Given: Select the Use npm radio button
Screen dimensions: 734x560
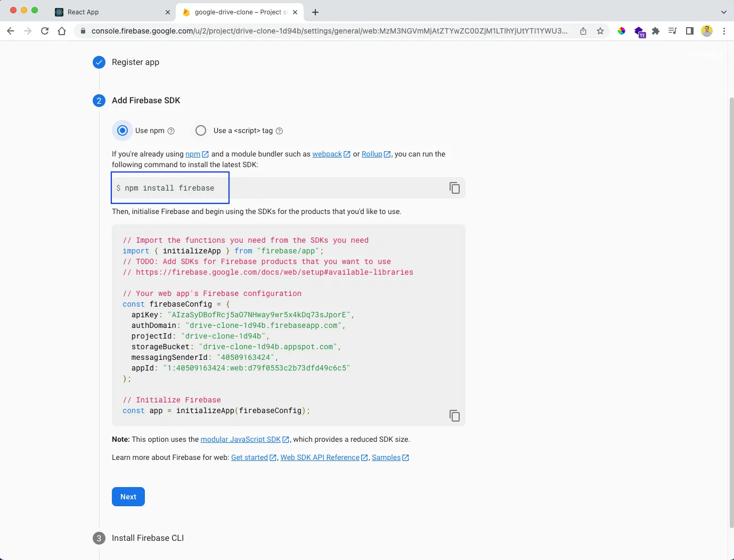Looking at the screenshot, I should pyautogui.click(x=123, y=130).
